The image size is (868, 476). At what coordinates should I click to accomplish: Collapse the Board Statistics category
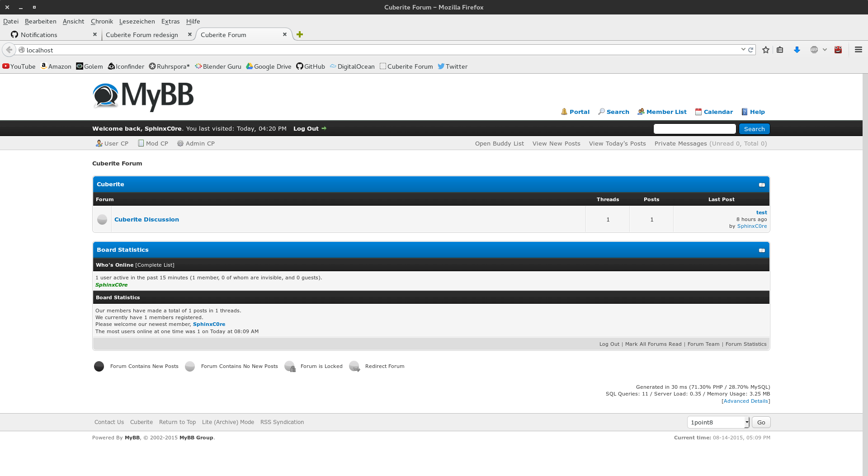point(762,250)
